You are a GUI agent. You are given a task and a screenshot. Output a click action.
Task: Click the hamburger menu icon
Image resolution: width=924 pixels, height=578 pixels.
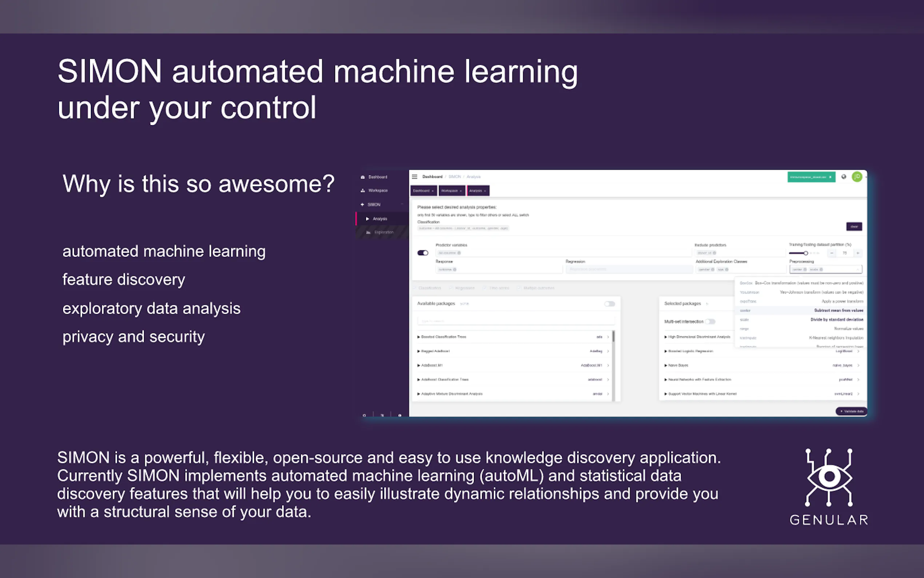coord(414,177)
